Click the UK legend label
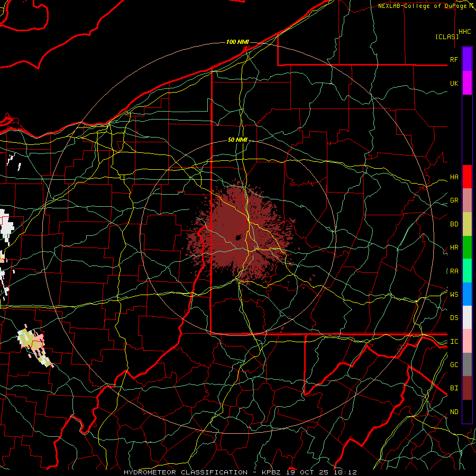The height and width of the screenshot is (476, 476). click(454, 84)
